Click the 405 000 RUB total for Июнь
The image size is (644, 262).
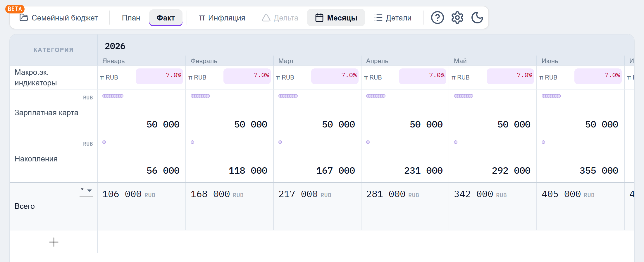(568, 194)
